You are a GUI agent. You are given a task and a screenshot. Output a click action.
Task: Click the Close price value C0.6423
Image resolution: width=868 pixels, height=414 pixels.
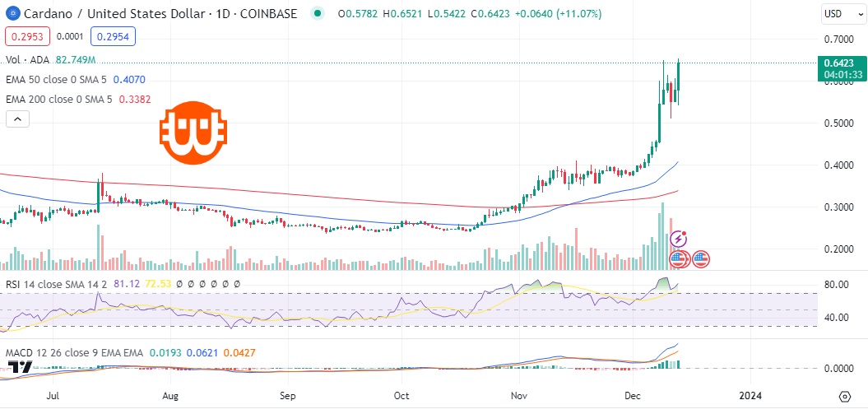tap(492, 13)
